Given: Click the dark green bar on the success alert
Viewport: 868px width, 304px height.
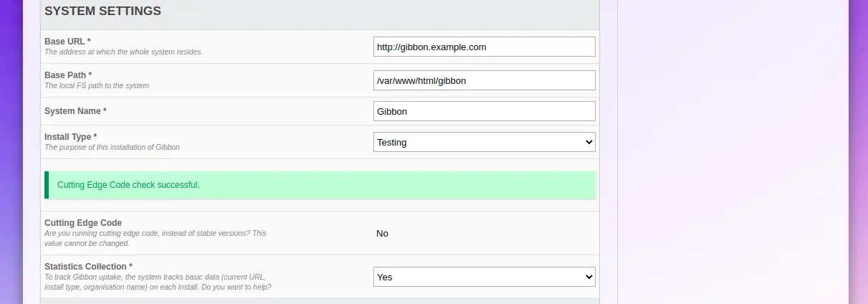Looking at the screenshot, I should tap(47, 185).
